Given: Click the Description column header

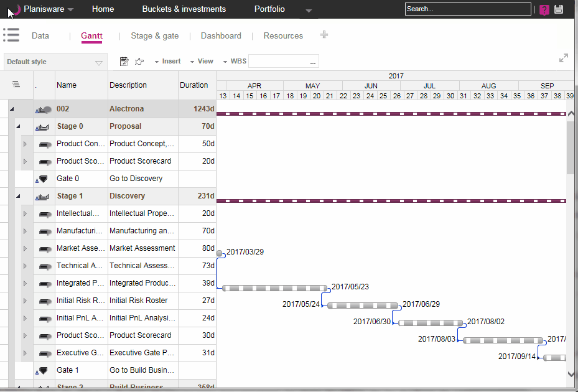Looking at the screenshot, I should (143, 85).
